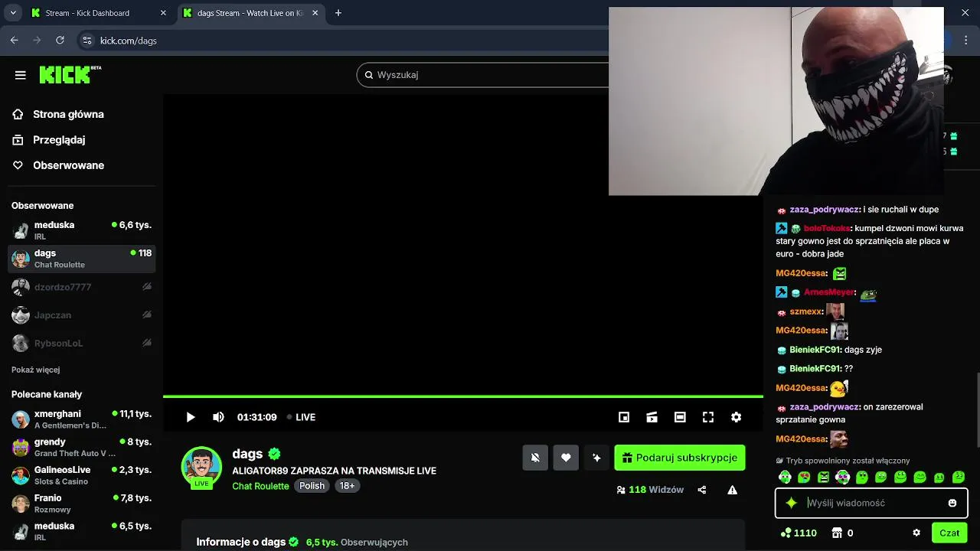Click the 118 Widzów viewer count
The width and height of the screenshot is (980, 551).
click(x=650, y=490)
